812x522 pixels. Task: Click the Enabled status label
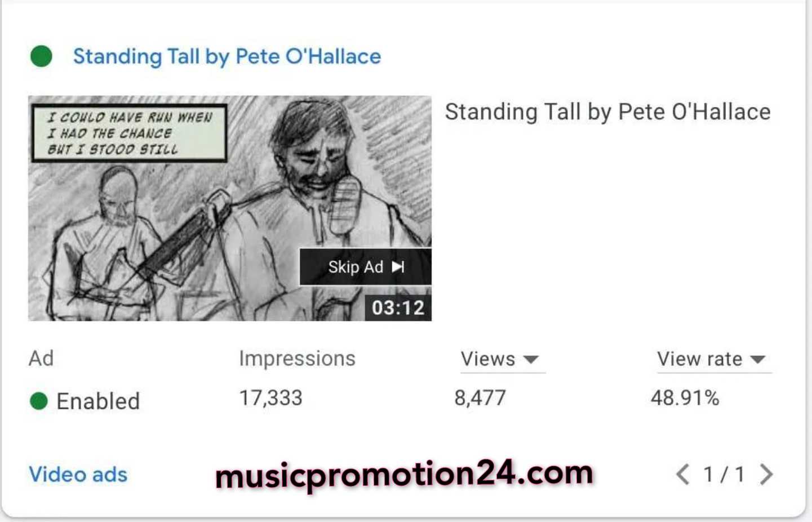(98, 401)
